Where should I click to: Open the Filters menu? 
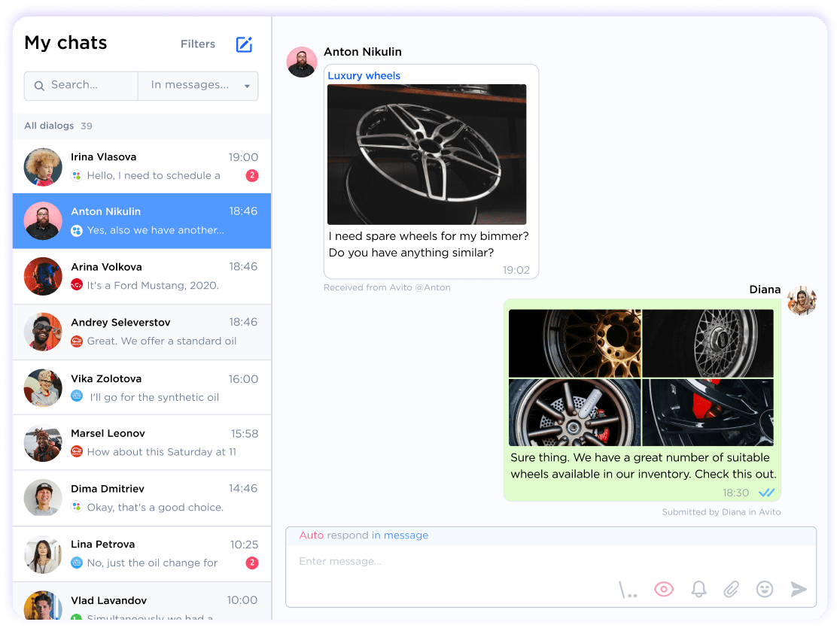tap(197, 44)
